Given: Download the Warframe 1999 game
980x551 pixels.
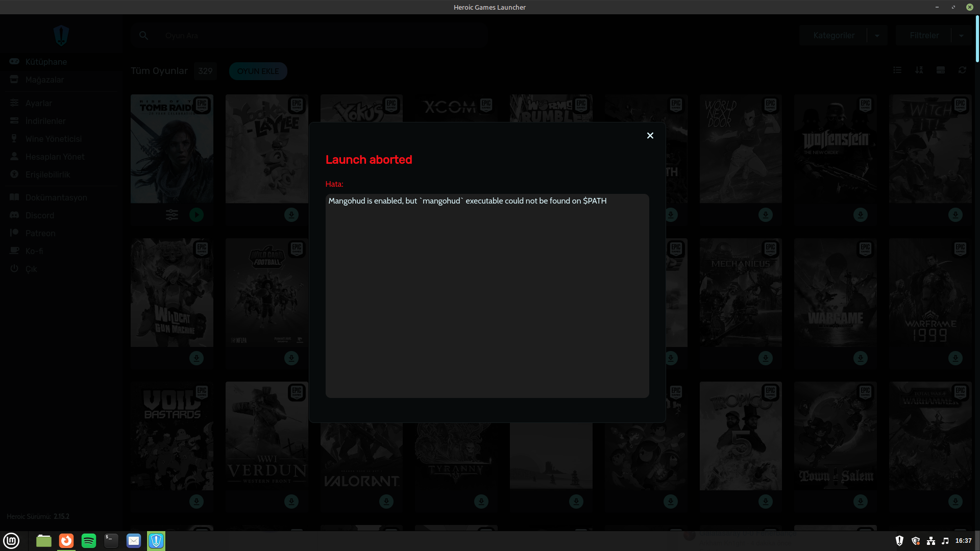Looking at the screenshot, I should [955, 358].
